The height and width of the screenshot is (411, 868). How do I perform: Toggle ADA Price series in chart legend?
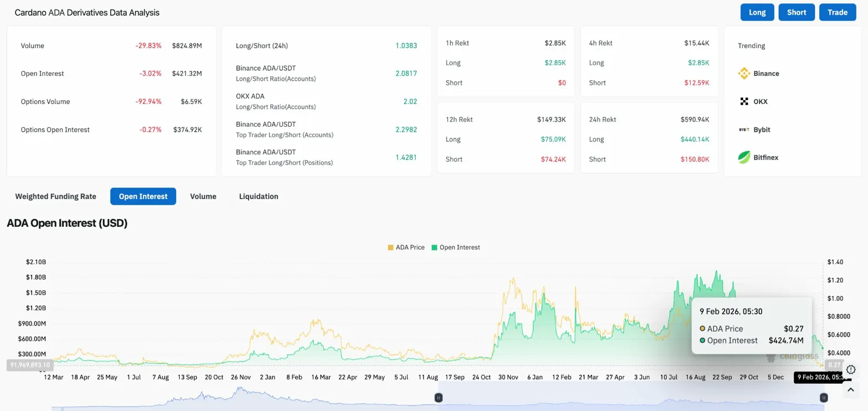click(406, 247)
